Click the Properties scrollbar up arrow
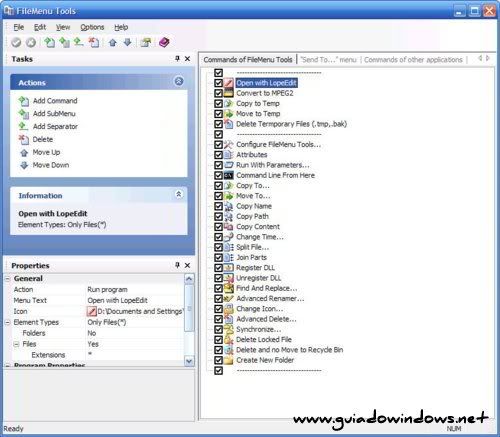 [189, 279]
